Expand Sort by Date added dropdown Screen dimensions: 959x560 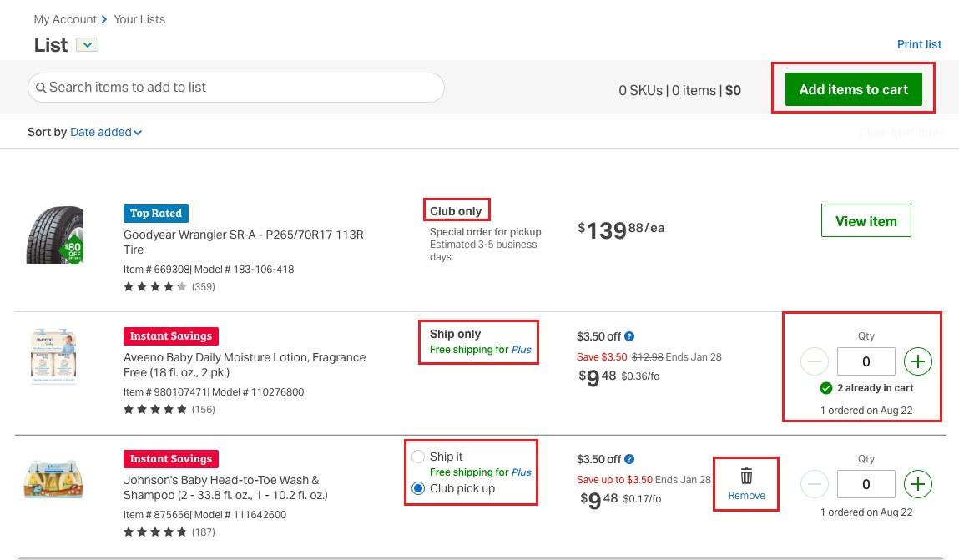coord(106,132)
